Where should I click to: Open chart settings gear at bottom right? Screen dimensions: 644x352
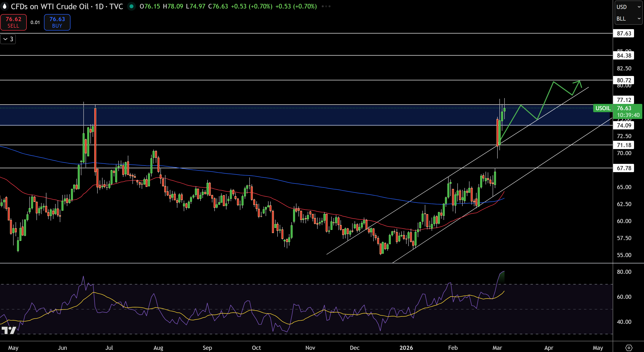628,347
